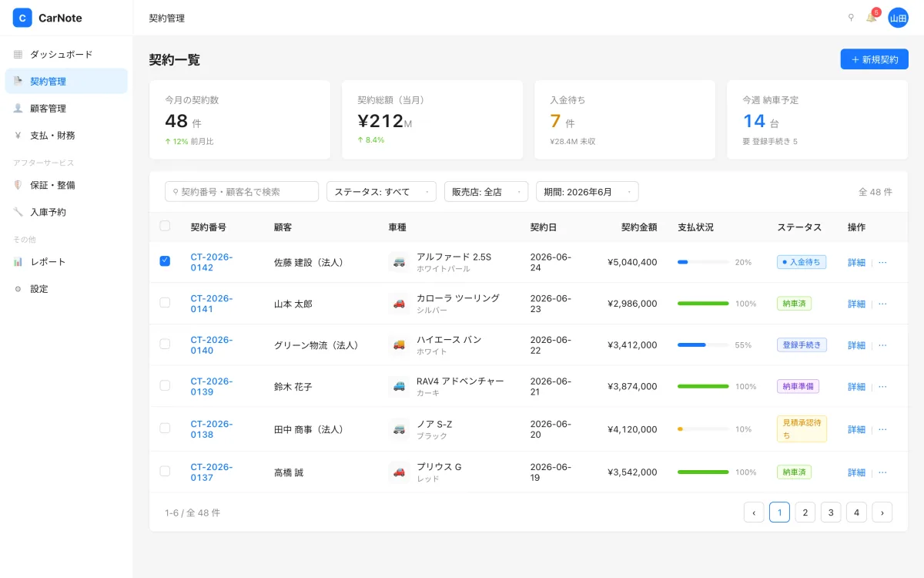Click 詳細 for 高橋 誠

(856, 472)
